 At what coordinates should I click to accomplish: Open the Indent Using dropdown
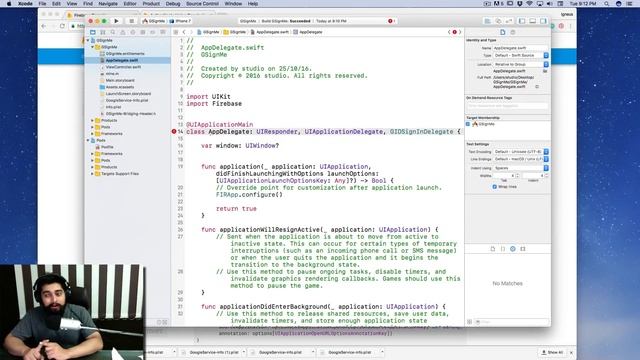tap(521, 168)
